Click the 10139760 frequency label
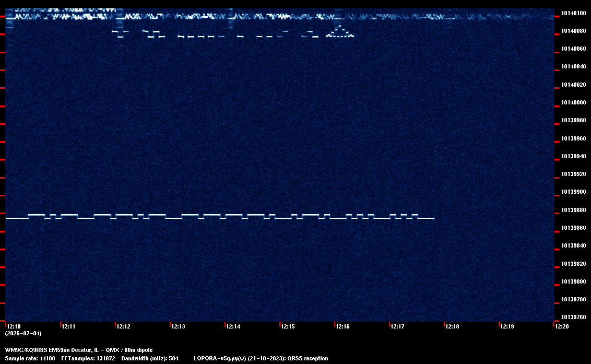 tap(573, 317)
